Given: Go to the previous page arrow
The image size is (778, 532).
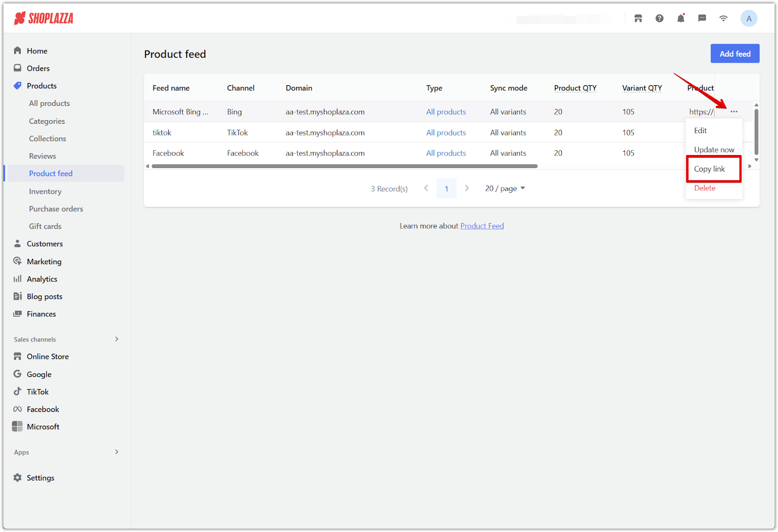Looking at the screenshot, I should click(426, 188).
